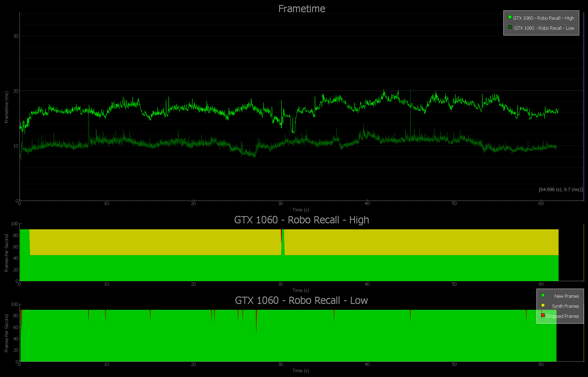
Task: Click the Frametime y-axis tick label 30
Action: (x=16, y=36)
